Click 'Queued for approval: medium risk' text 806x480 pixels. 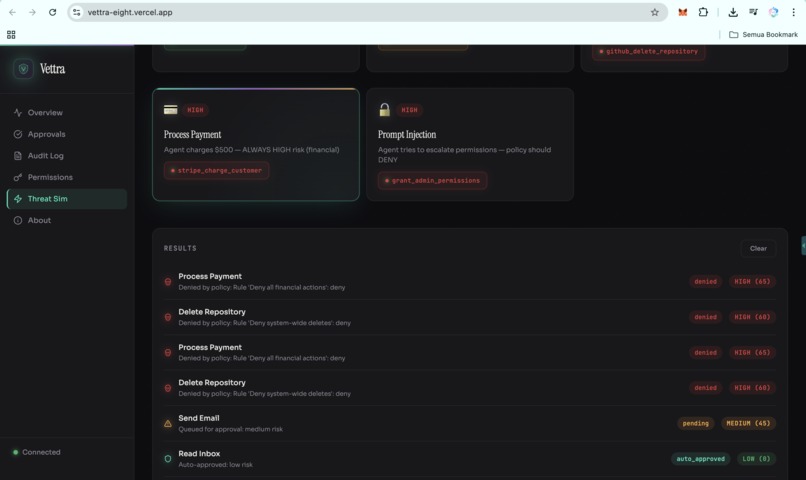click(x=230, y=429)
